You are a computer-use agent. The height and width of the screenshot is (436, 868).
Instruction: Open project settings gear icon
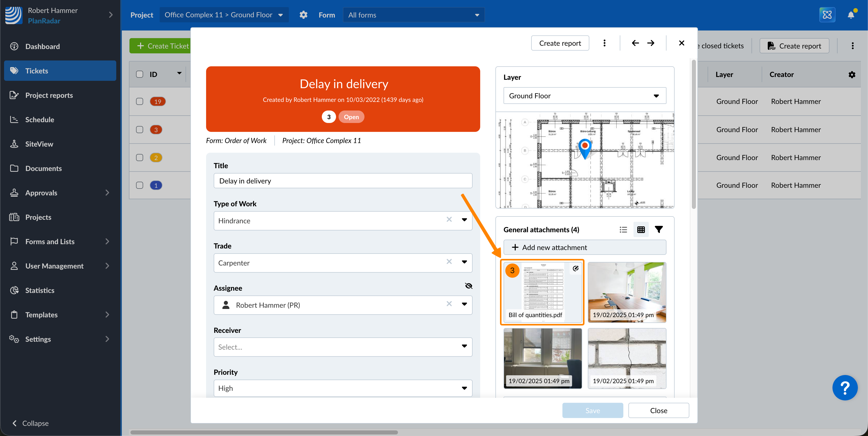303,15
